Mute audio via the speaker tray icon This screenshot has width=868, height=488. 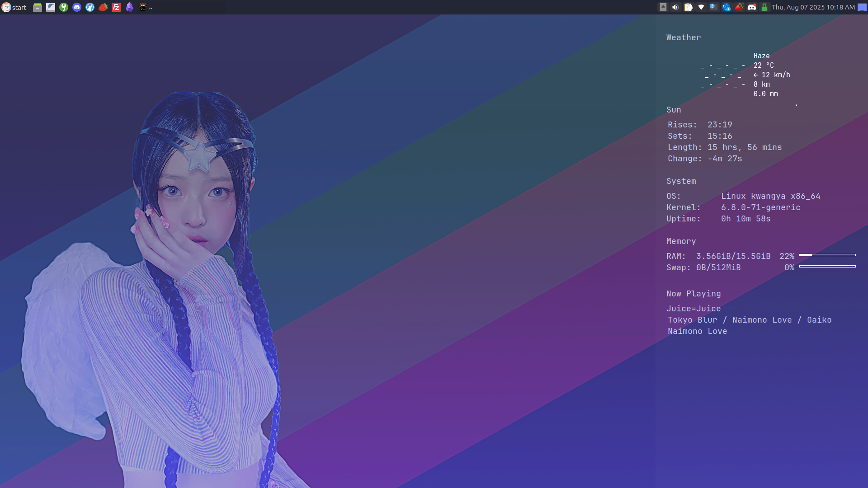pyautogui.click(x=675, y=7)
